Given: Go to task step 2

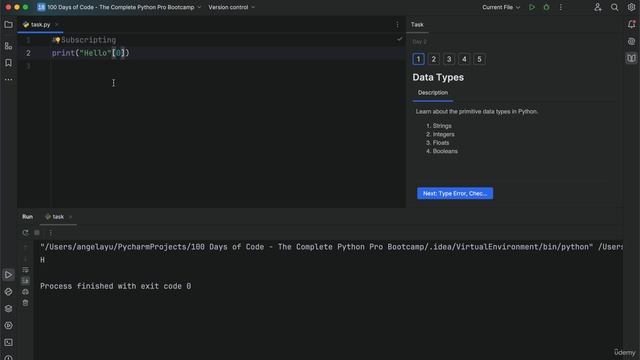Looking at the screenshot, I should pyautogui.click(x=433, y=59).
